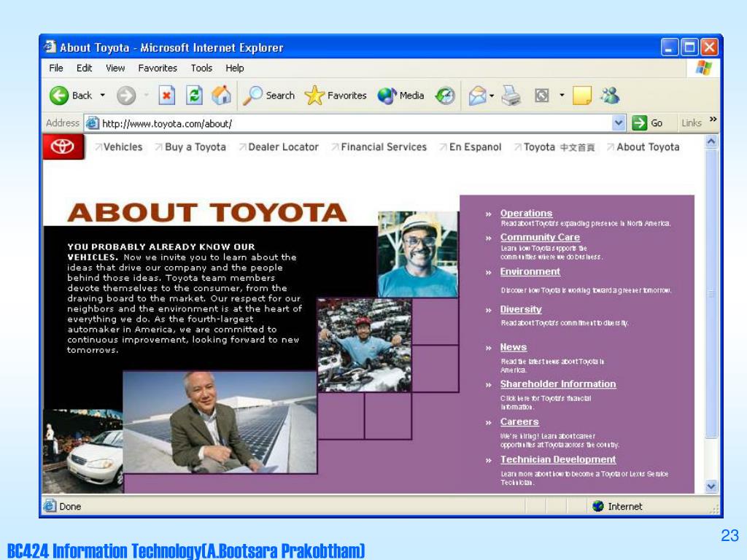Click the IE icon in the title bar
Viewport: 747px width, 560px height.
pyautogui.click(x=50, y=47)
